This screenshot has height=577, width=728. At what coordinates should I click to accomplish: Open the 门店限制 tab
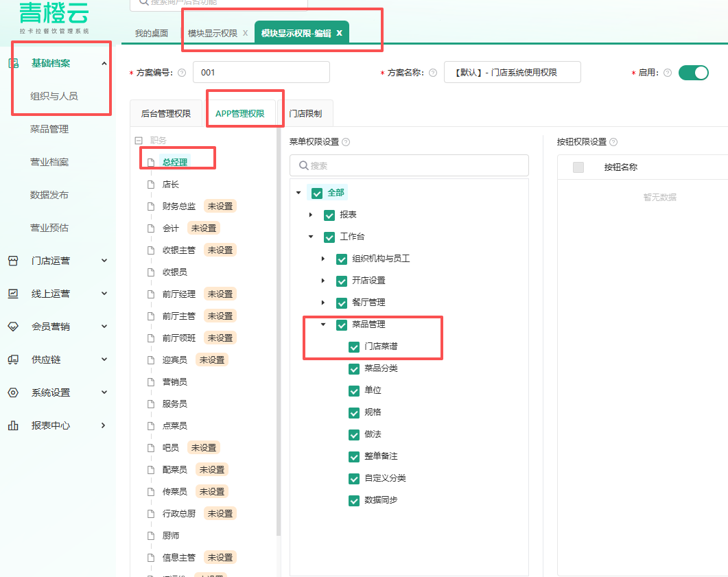[x=305, y=114]
